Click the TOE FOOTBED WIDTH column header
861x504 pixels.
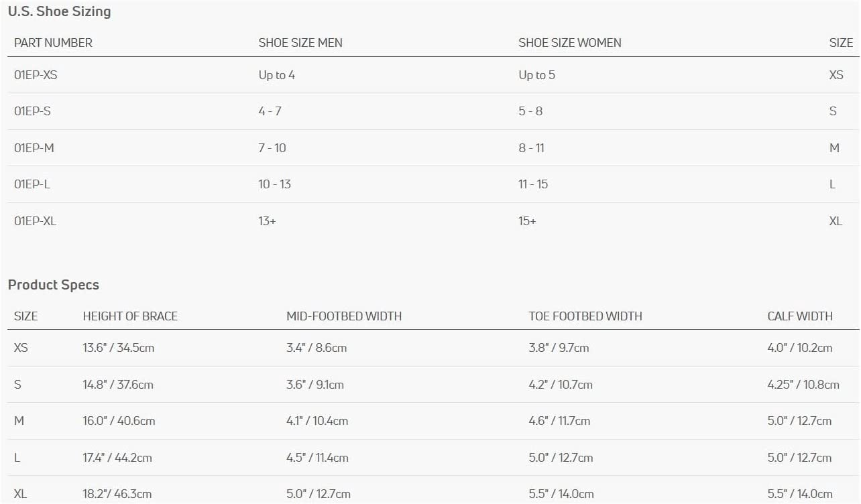(x=585, y=316)
